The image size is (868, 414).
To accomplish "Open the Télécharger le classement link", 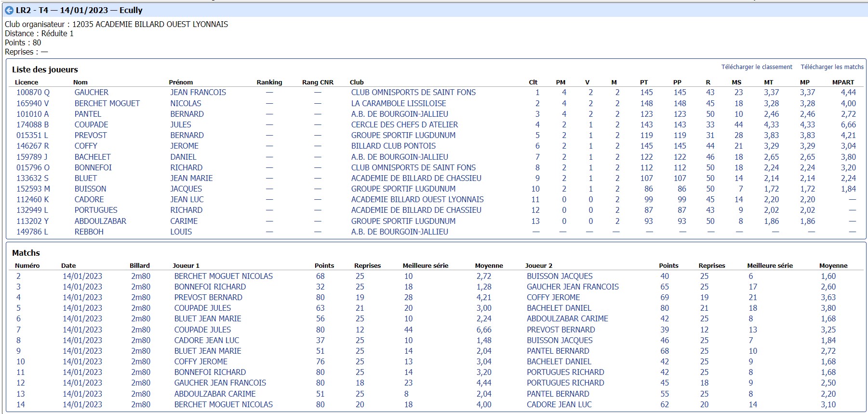I will click(756, 67).
